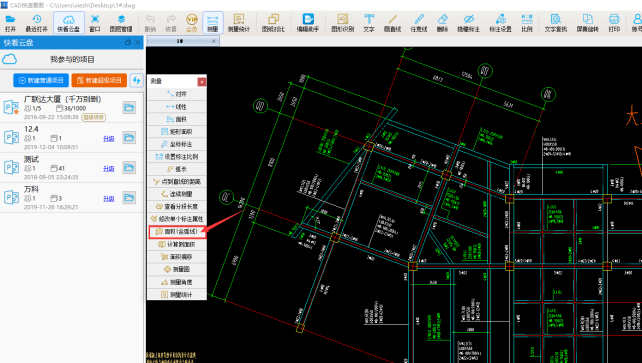Click the cloud sync refresh icon button
This screenshot has height=363, width=642.
[x=136, y=80]
